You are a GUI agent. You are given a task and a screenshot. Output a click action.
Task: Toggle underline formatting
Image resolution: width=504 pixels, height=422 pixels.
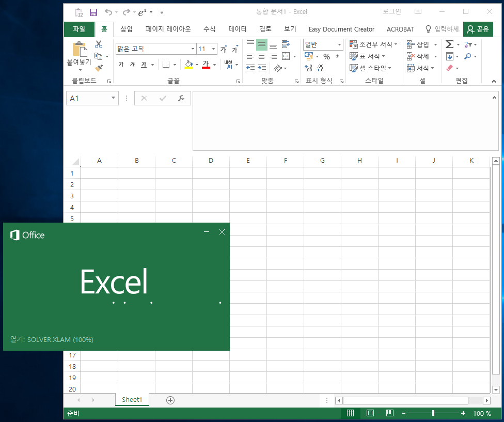[144, 65]
